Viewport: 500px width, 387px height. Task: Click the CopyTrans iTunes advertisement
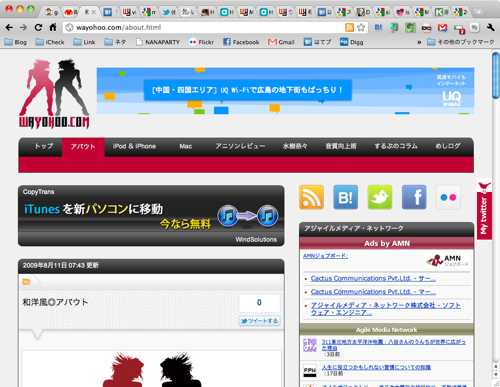coord(151,216)
